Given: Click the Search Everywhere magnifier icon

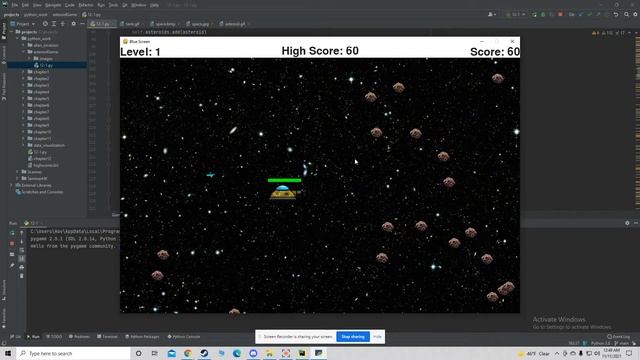Looking at the screenshot, I should click(627, 14).
